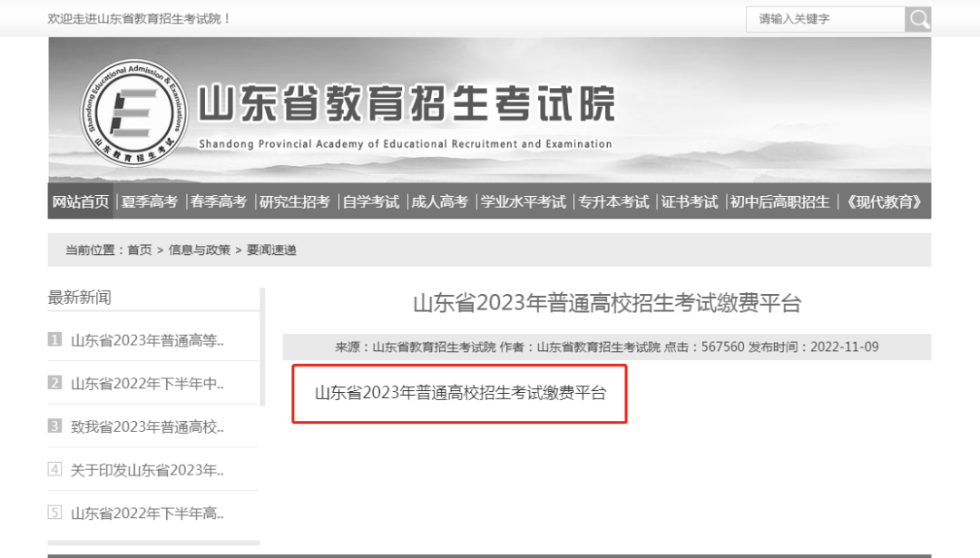Click 成人高考 in the top menu
This screenshot has height=558, width=980.
(439, 201)
